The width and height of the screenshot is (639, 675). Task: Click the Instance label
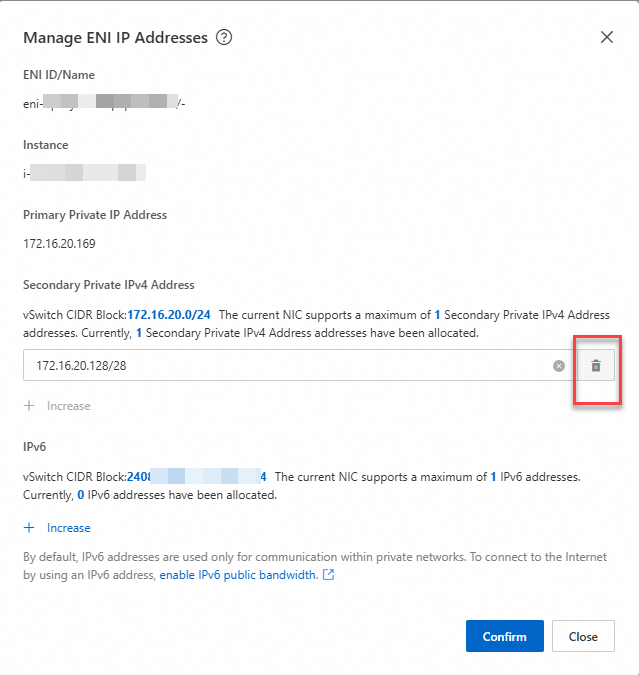coord(46,145)
